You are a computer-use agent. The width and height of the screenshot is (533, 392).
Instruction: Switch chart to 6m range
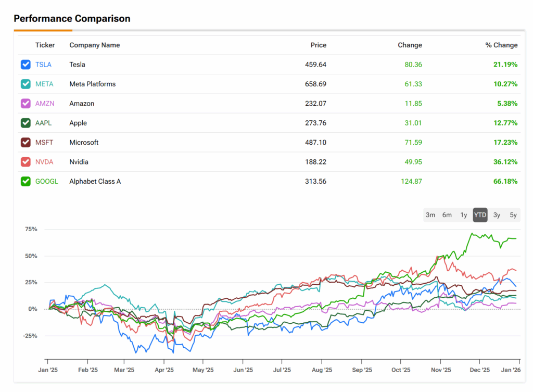[447, 215]
